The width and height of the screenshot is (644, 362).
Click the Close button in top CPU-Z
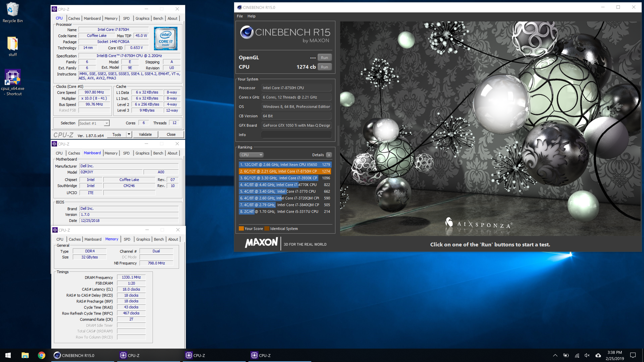[x=171, y=134]
